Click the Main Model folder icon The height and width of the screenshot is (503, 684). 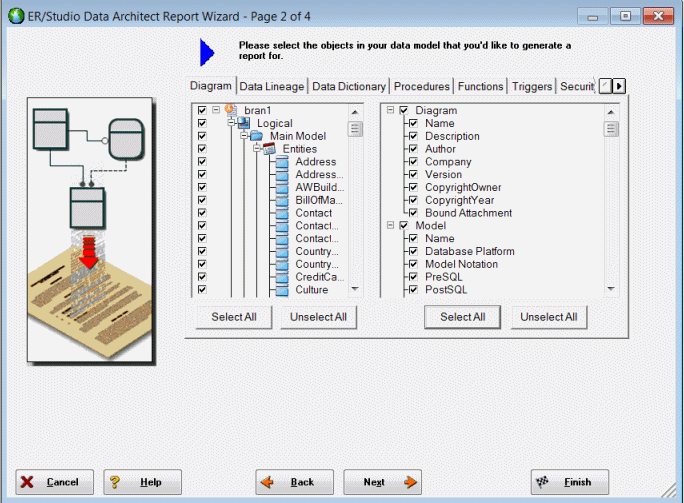click(x=256, y=136)
